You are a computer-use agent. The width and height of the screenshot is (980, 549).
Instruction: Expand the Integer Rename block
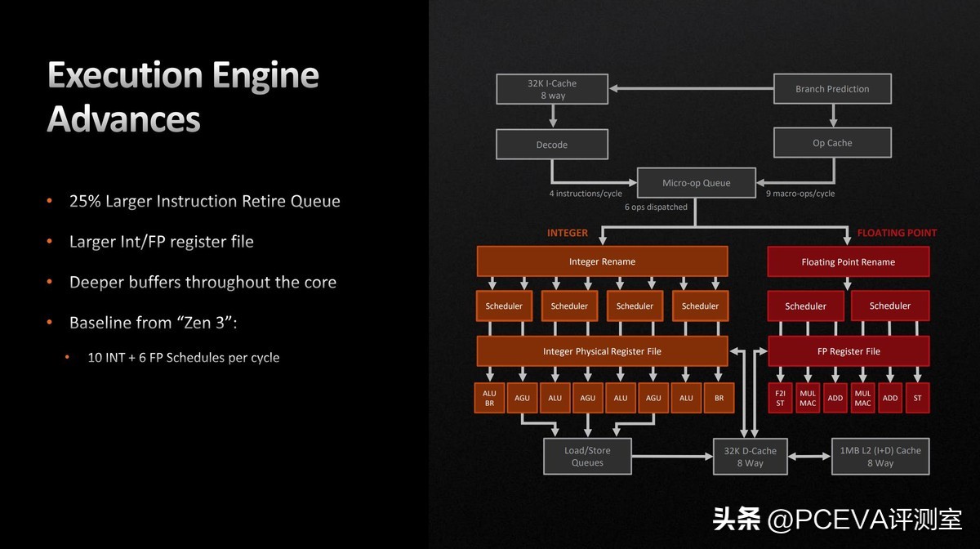(x=602, y=261)
